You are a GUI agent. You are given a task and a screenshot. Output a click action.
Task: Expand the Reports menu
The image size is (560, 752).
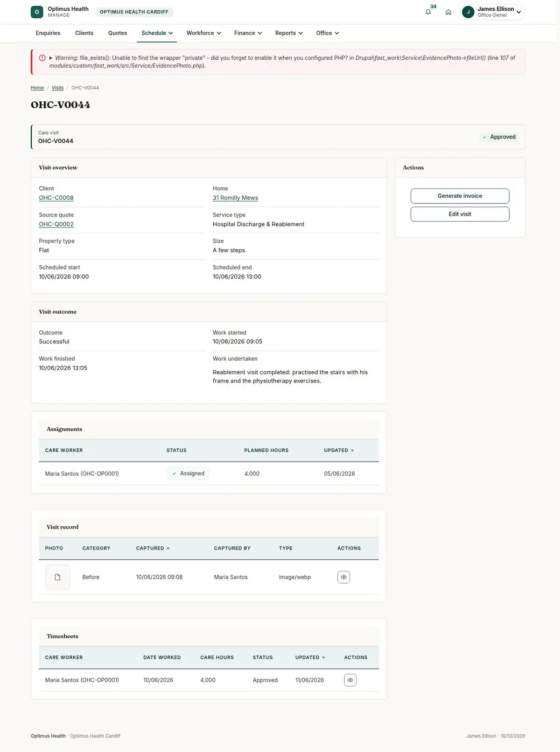(x=289, y=33)
